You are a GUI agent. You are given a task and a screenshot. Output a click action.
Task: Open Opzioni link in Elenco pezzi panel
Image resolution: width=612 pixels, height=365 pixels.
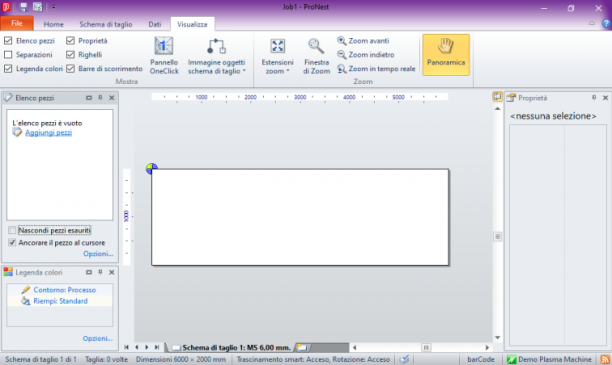98,254
